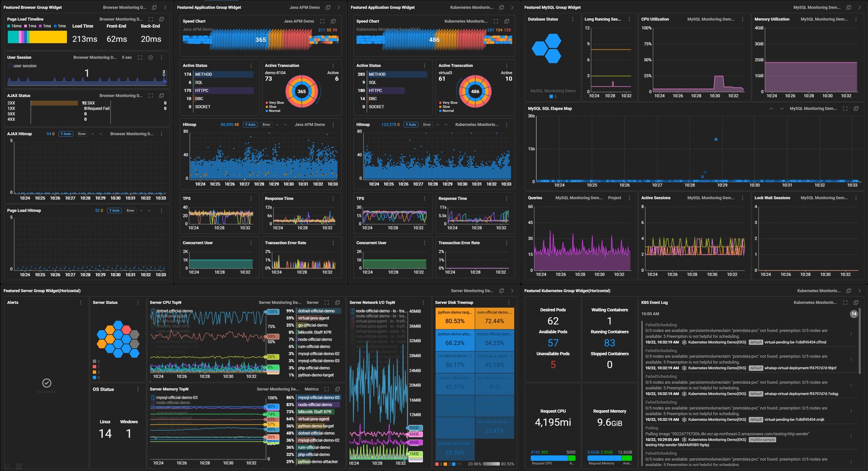Toggle mysql-official-demo-03 legend in Server Memory TopN

tap(174, 398)
